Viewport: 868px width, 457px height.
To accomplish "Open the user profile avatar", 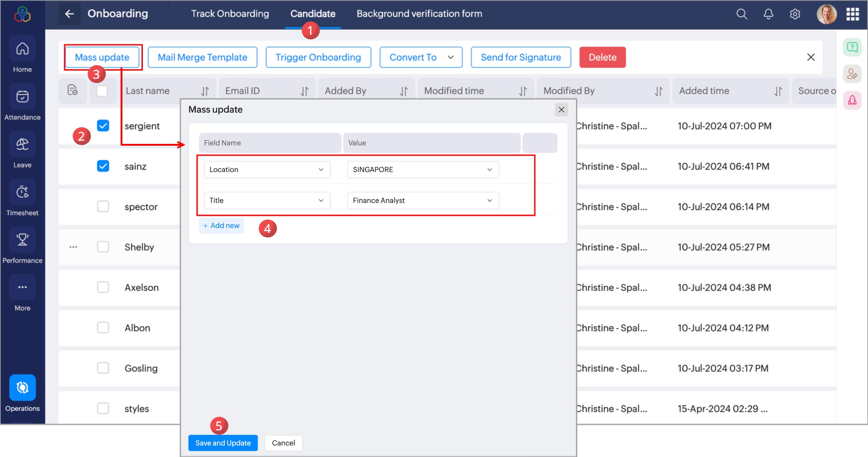I will pyautogui.click(x=826, y=14).
